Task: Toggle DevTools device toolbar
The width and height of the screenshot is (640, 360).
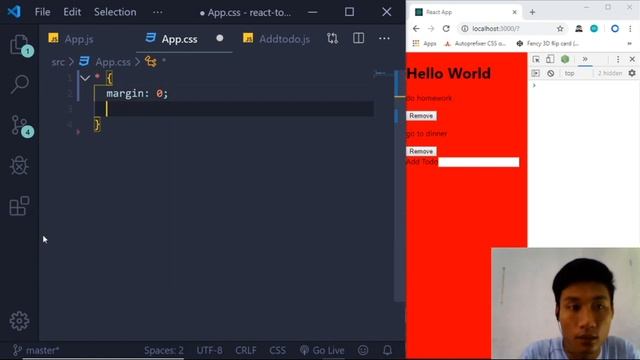Action: [550, 60]
